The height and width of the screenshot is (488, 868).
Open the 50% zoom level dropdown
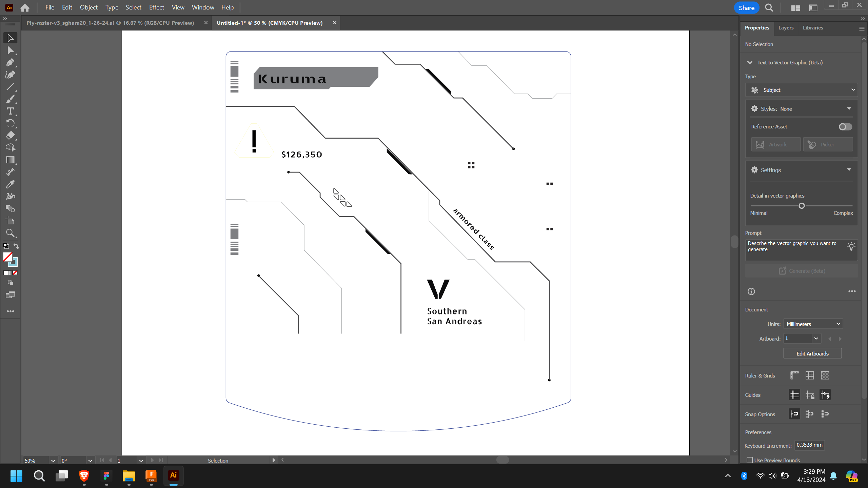coord(53,461)
